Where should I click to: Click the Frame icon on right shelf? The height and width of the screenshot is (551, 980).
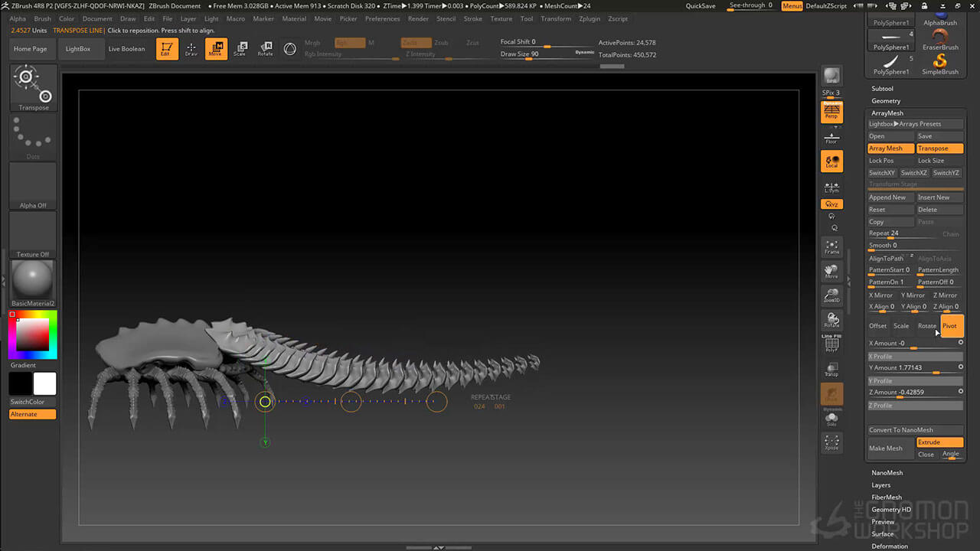click(x=831, y=246)
